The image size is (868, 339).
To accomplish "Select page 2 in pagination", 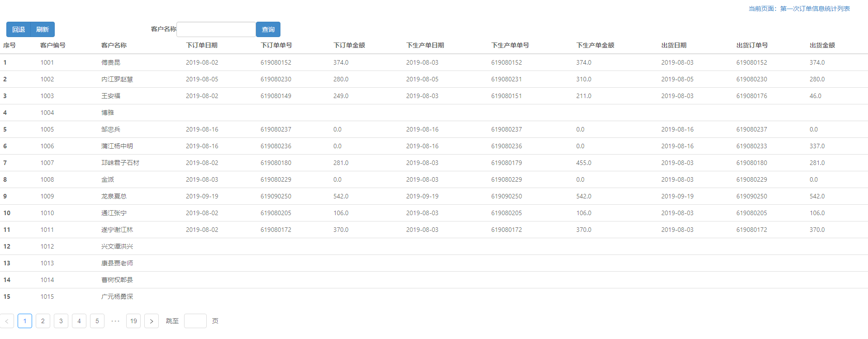I will 43,321.
